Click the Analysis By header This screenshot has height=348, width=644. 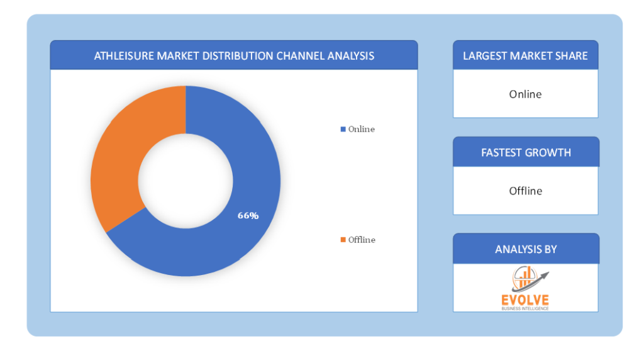coord(526,249)
